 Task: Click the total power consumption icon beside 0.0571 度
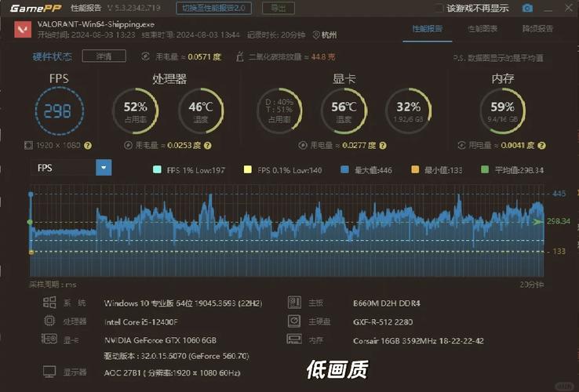pos(145,56)
